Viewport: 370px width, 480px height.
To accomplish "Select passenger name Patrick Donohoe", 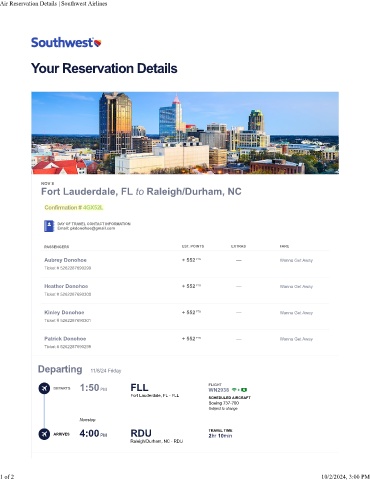I will click(65, 339).
